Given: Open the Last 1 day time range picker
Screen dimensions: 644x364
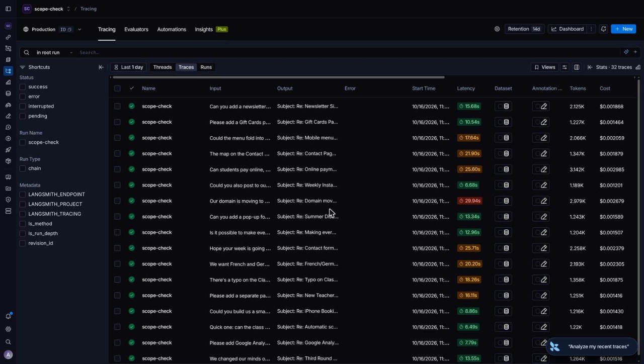Looking at the screenshot, I should [129, 67].
